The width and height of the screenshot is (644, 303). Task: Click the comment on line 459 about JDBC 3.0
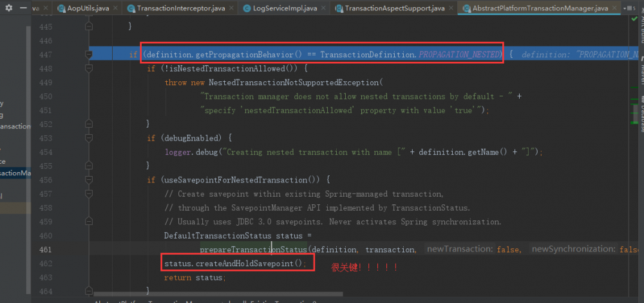(x=333, y=222)
